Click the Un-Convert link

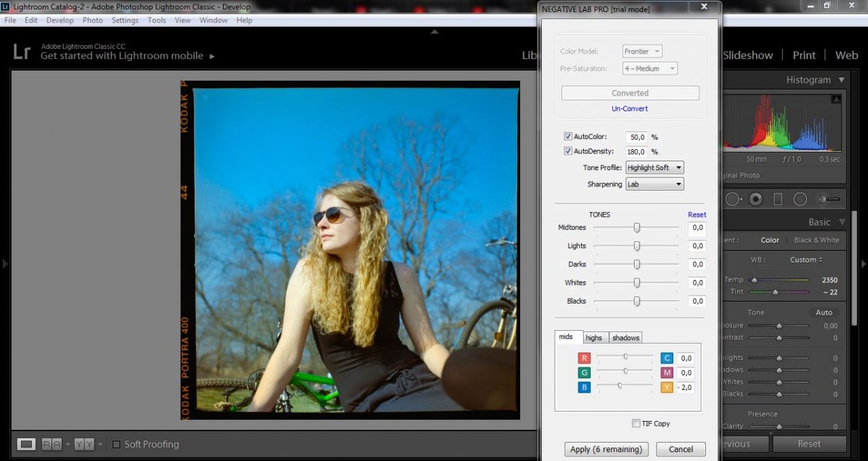[630, 108]
